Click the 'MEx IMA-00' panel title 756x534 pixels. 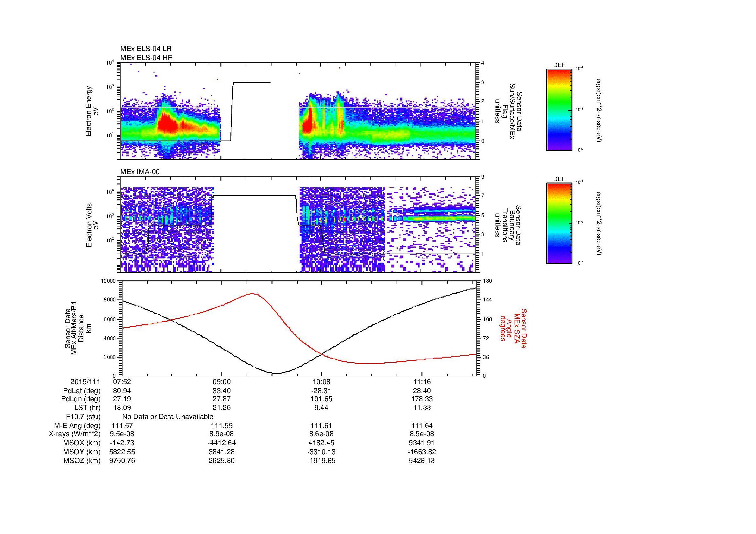[140, 172]
